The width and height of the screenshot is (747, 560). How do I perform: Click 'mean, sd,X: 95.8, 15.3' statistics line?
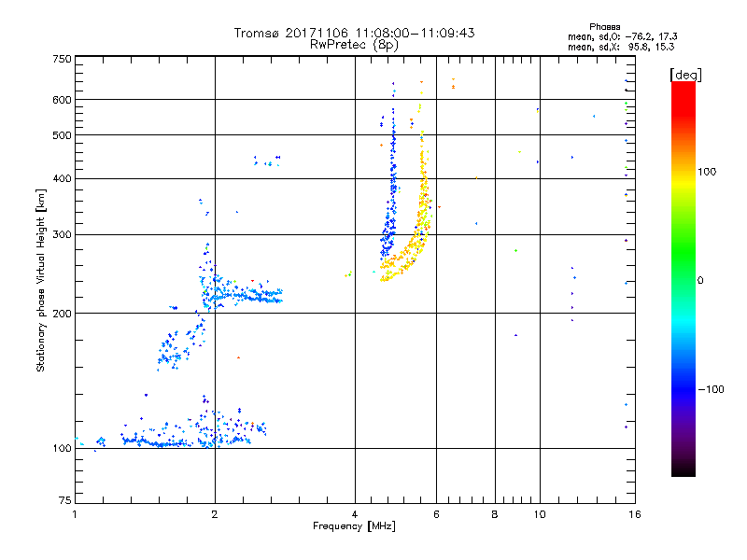[x=621, y=47]
